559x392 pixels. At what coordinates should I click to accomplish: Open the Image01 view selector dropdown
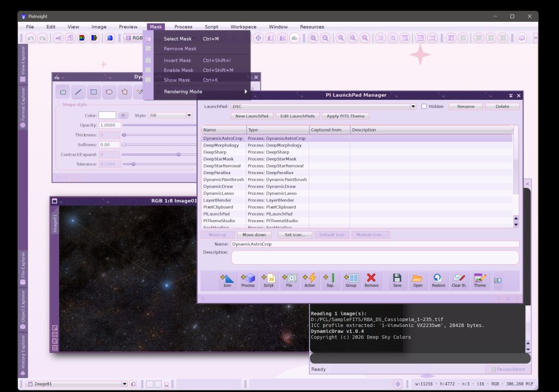coord(124,384)
